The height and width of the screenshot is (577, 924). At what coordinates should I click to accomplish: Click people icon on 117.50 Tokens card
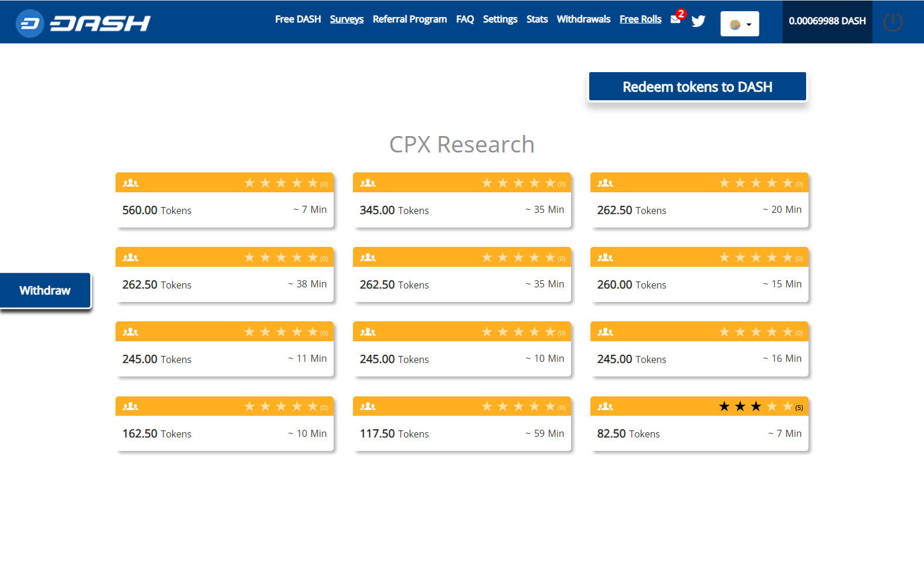pos(368,406)
